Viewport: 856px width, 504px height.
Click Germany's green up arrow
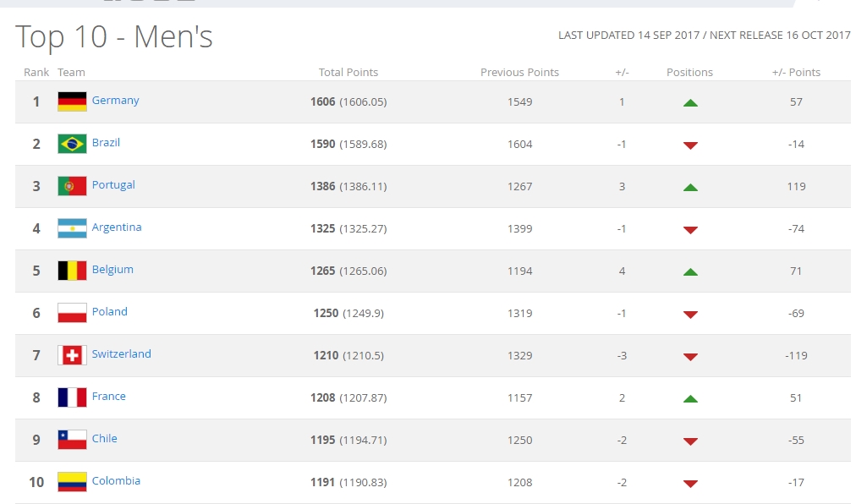coord(690,103)
